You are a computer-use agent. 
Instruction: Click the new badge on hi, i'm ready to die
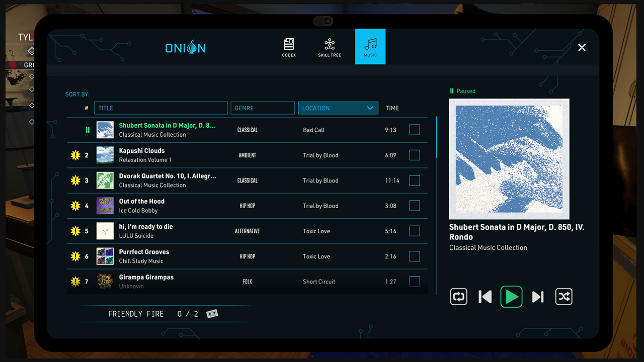[x=75, y=231]
